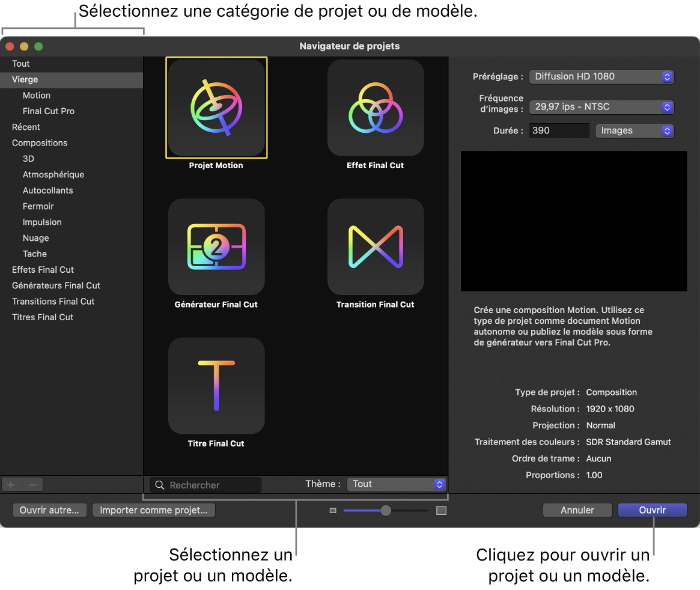Change duration units via the Images dropdown

tap(634, 131)
